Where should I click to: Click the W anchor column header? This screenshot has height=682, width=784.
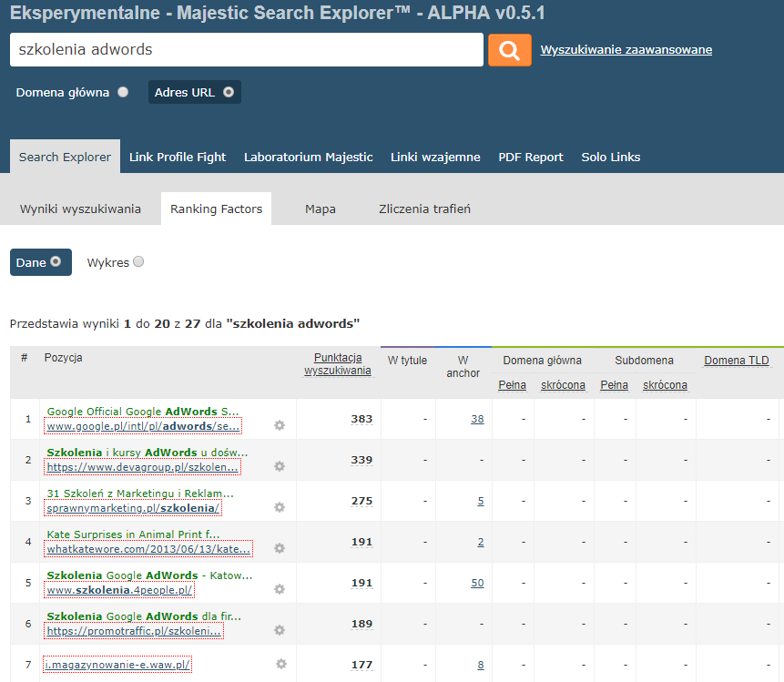[463, 367]
